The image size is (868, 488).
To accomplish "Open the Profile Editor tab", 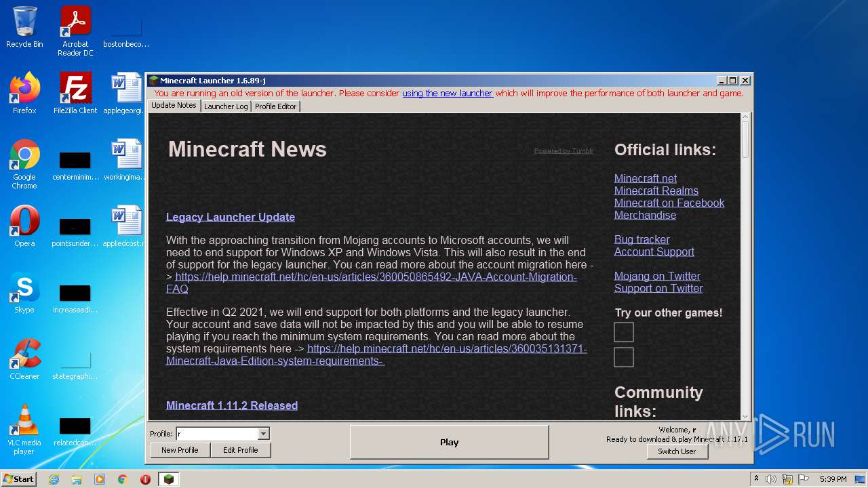I will coord(275,106).
